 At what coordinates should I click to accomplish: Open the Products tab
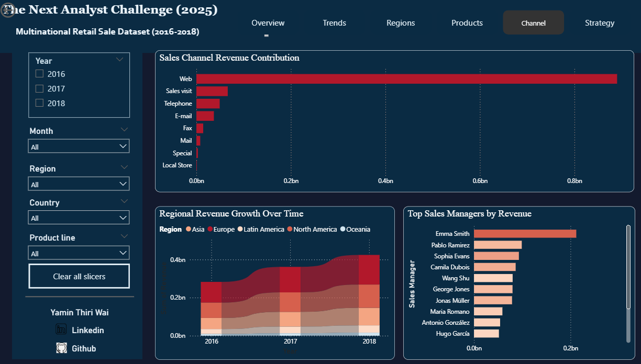click(x=467, y=22)
